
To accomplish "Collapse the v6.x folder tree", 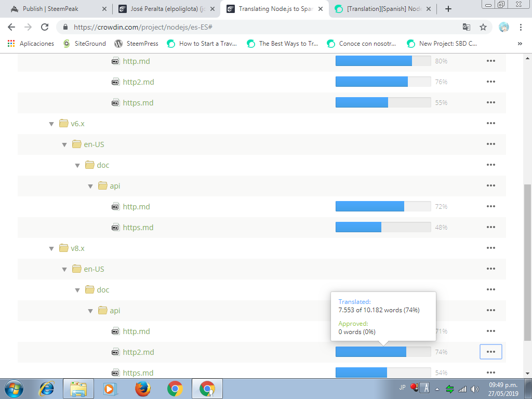I will click(x=51, y=124).
